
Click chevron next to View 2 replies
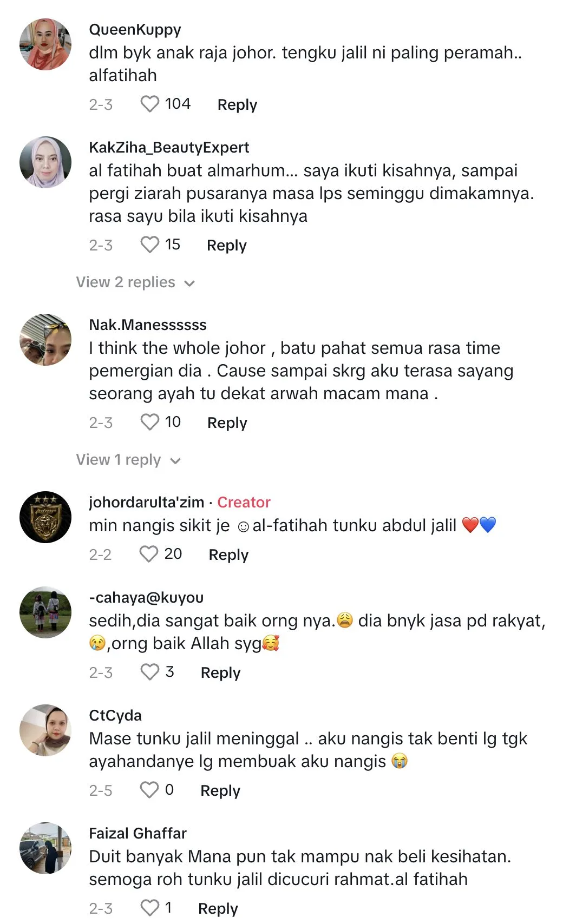point(189,283)
